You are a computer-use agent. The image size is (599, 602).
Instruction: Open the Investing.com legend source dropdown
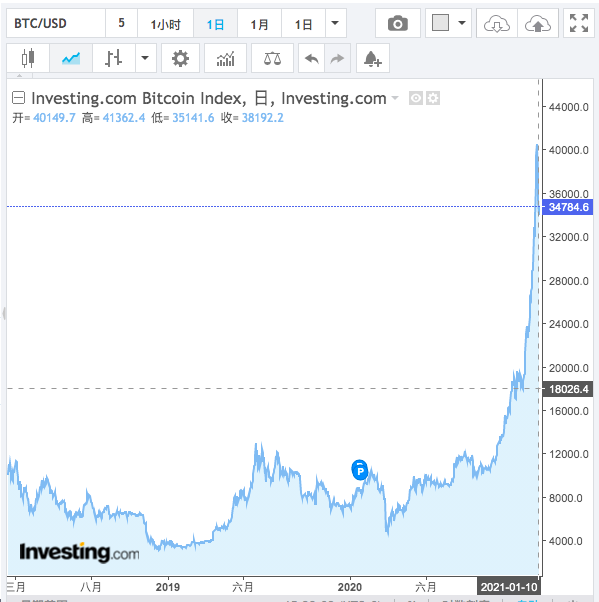[395, 98]
